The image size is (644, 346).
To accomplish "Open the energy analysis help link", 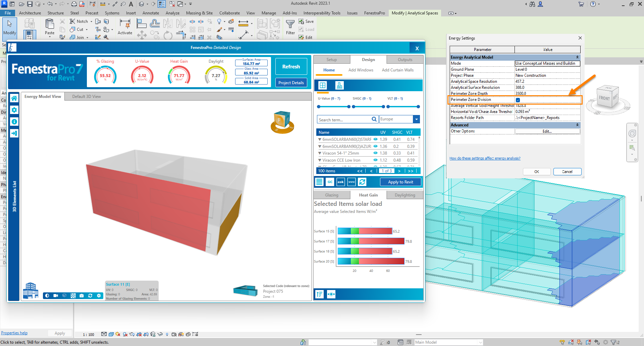I will point(485,158).
